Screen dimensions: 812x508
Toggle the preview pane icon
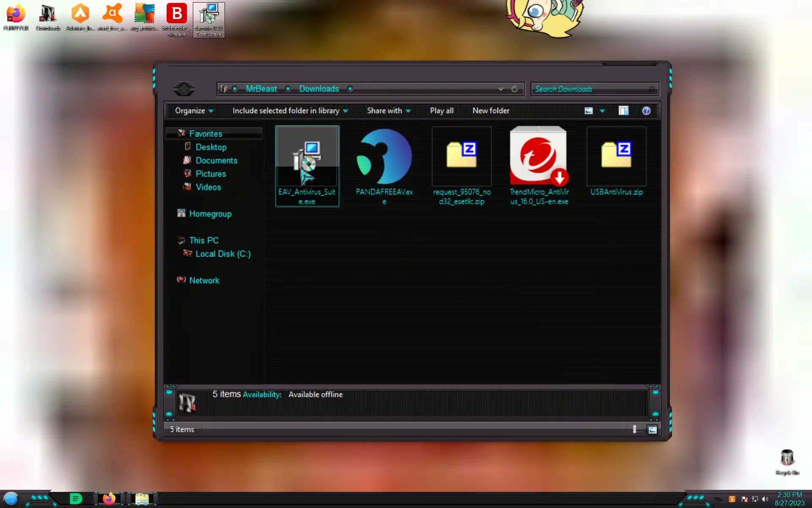pyautogui.click(x=623, y=111)
